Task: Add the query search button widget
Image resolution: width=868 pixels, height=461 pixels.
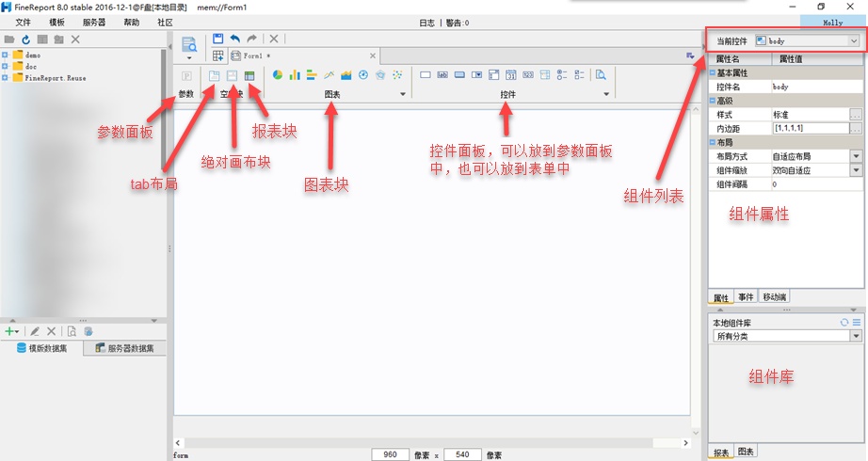Action: pyautogui.click(x=601, y=74)
